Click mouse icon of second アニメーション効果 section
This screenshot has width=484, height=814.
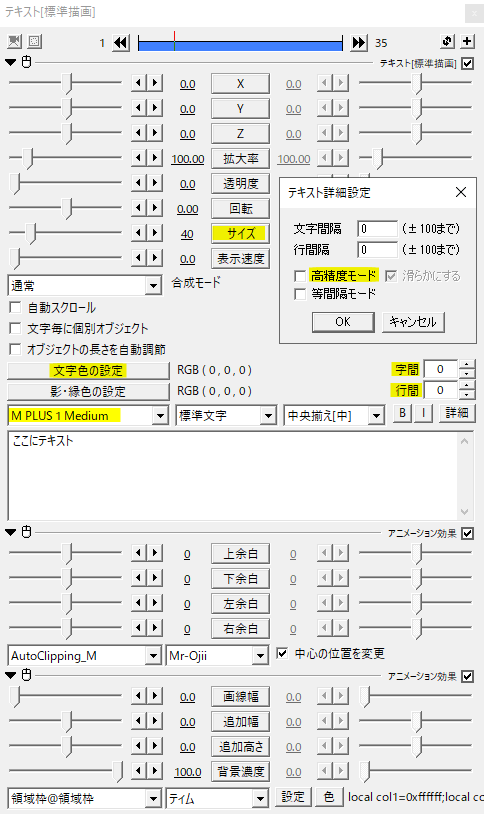[26, 675]
